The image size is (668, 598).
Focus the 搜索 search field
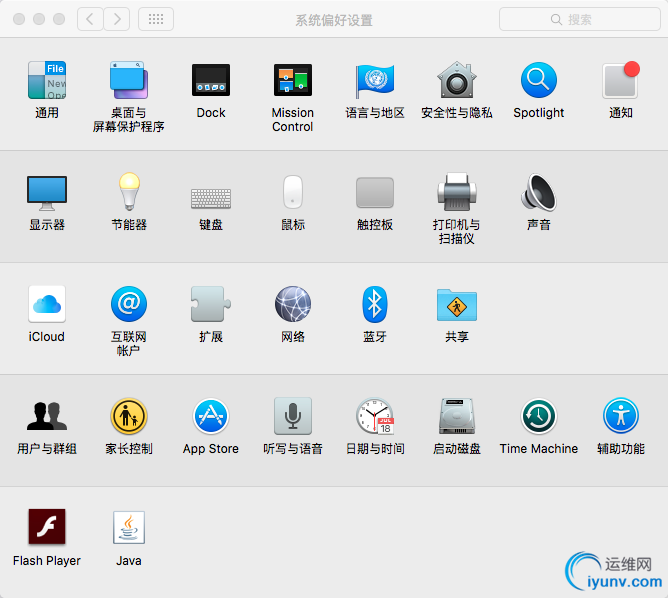(x=580, y=19)
